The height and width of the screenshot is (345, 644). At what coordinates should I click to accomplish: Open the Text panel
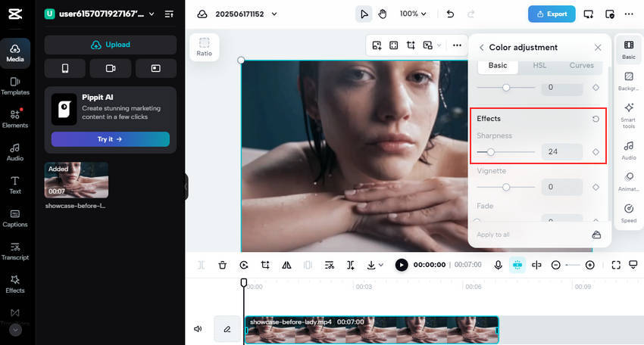(15, 185)
